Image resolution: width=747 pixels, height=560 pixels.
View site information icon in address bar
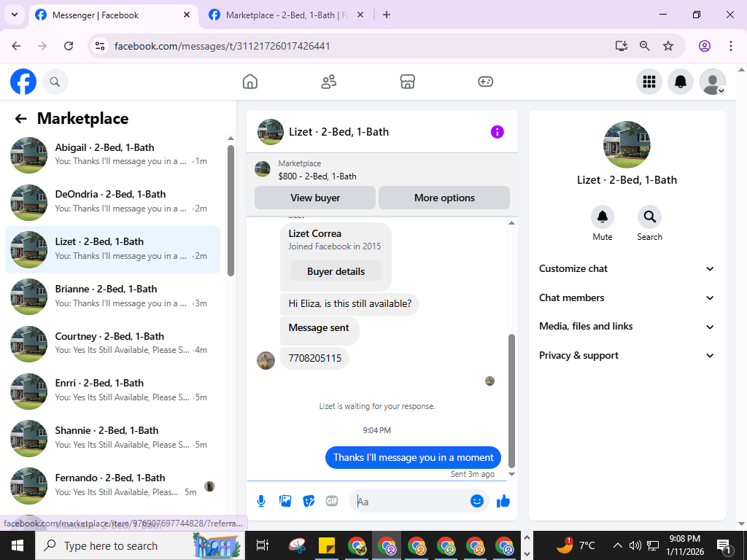pos(99,46)
